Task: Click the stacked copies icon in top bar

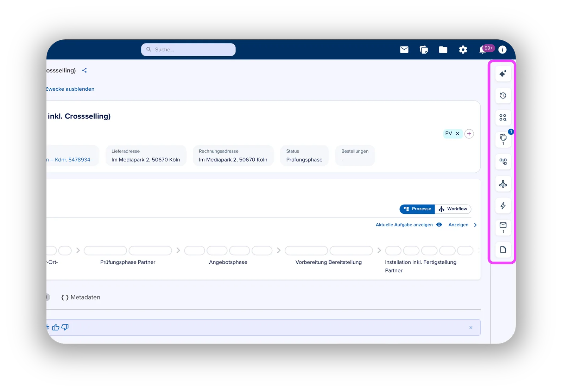Action: pyautogui.click(x=424, y=50)
